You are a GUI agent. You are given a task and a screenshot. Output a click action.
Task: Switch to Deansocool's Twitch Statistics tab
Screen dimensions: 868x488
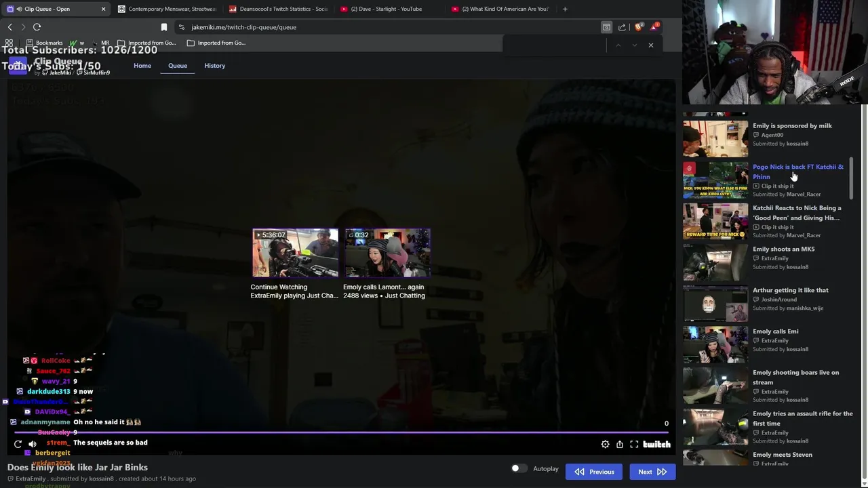pyautogui.click(x=278, y=9)
